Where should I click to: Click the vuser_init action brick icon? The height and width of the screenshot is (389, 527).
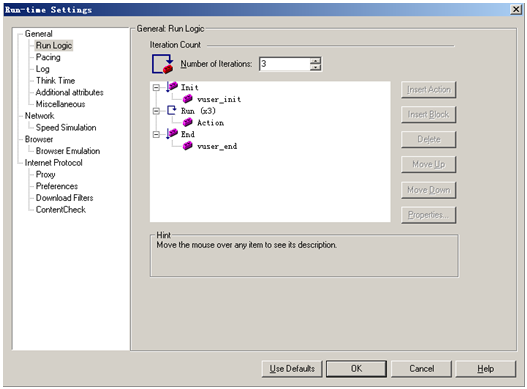[188, 99]
